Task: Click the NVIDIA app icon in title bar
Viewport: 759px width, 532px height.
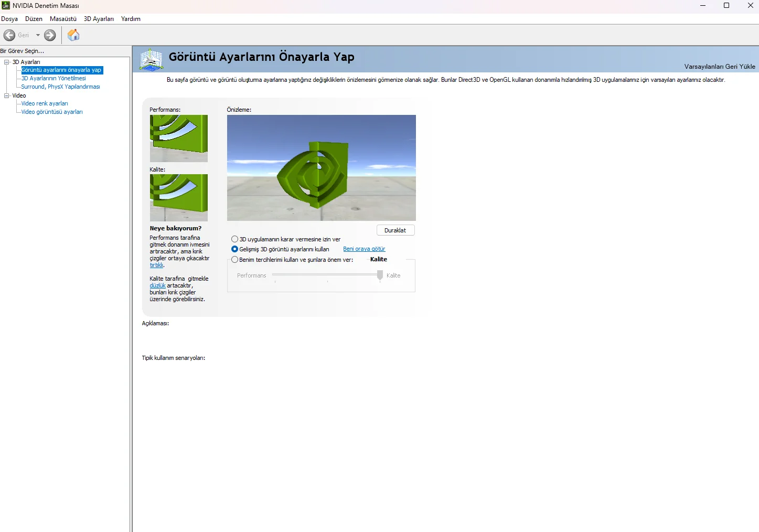Action: [x=6, y=5]
